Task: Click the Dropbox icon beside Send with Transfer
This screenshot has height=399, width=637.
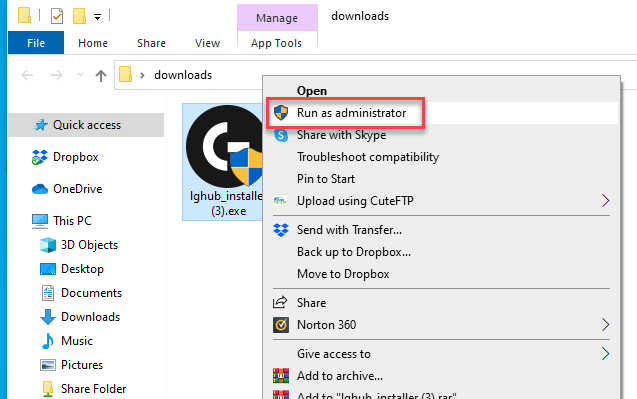Action: pos(281,230)
